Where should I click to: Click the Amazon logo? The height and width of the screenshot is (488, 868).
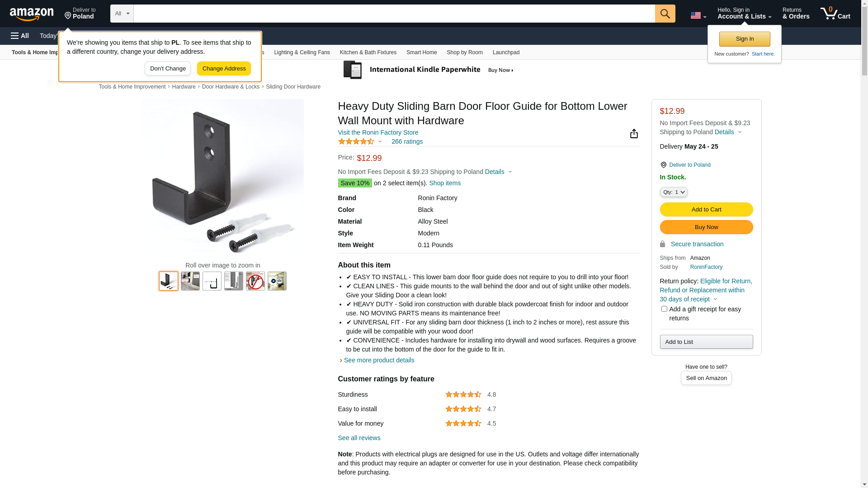(x=32, y=14)
